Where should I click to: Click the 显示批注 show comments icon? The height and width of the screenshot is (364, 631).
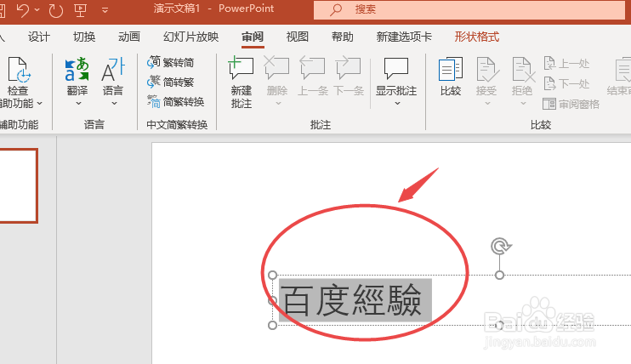click(x=396, y=68)
